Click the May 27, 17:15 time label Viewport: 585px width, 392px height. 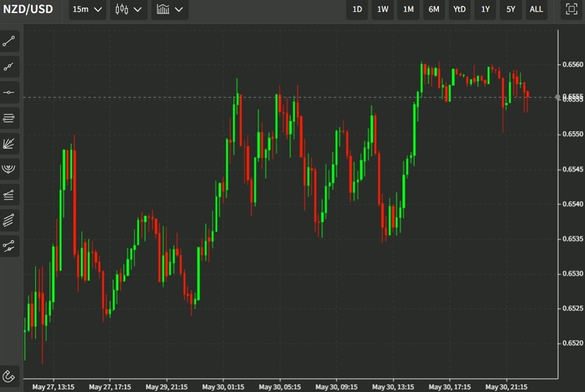110,387
